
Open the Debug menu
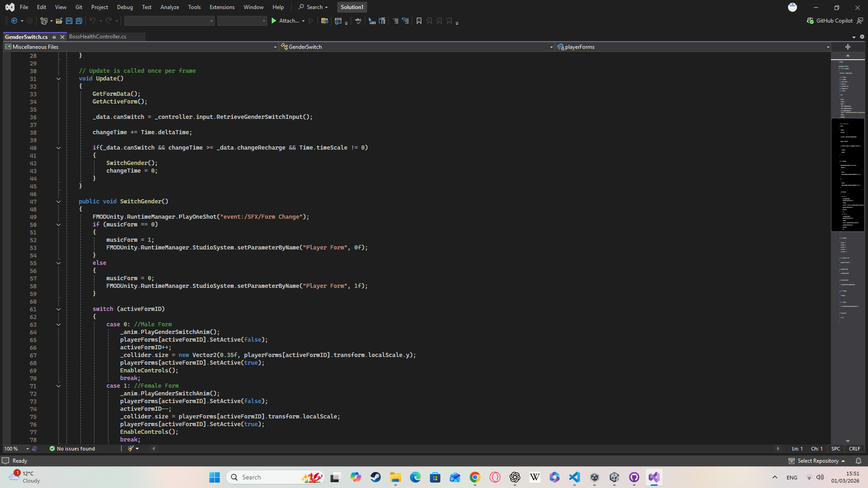coord(124,7)
